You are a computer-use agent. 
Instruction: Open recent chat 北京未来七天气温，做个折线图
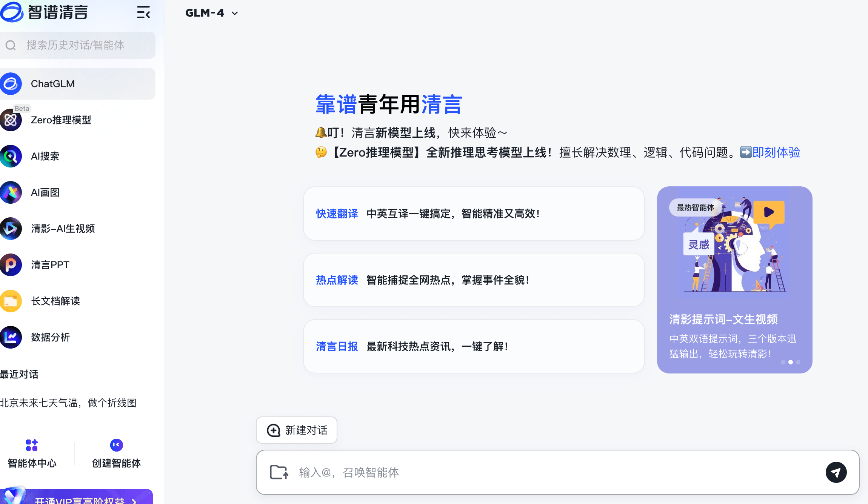click(68, 403)
